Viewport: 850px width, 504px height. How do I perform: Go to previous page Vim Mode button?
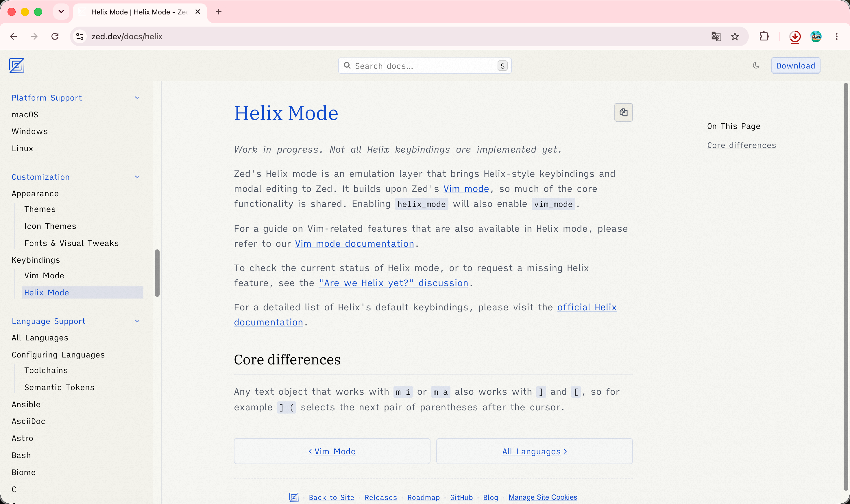332,451
